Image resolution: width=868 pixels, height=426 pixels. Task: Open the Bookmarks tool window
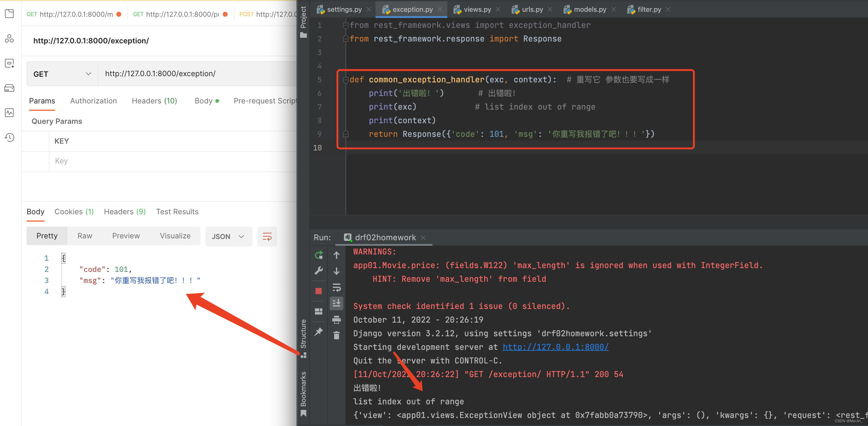[303, 394]
